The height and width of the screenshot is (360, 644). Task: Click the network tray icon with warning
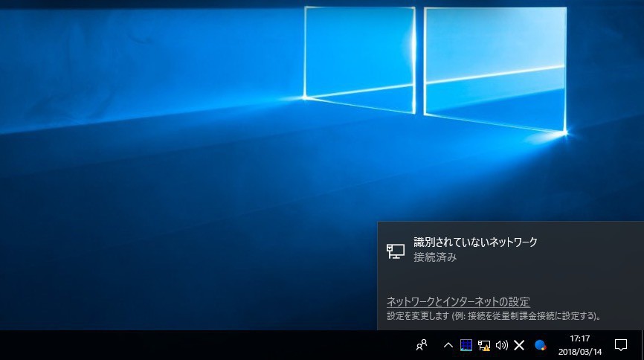pos(484,346)
